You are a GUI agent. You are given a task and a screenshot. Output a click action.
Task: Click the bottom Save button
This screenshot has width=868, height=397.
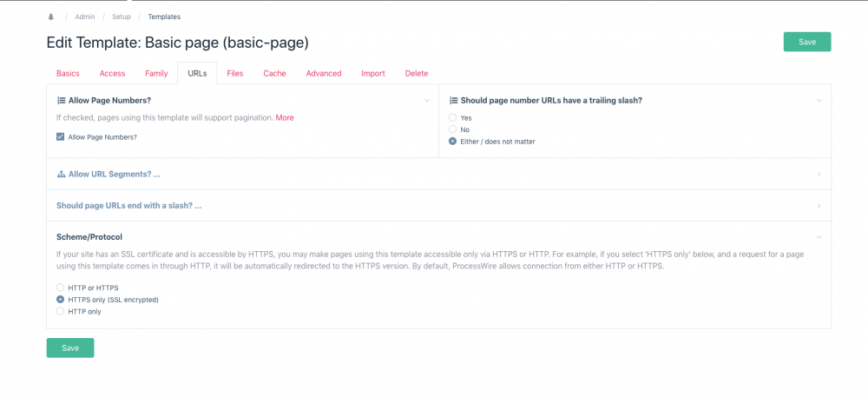[x=70, y=347]
